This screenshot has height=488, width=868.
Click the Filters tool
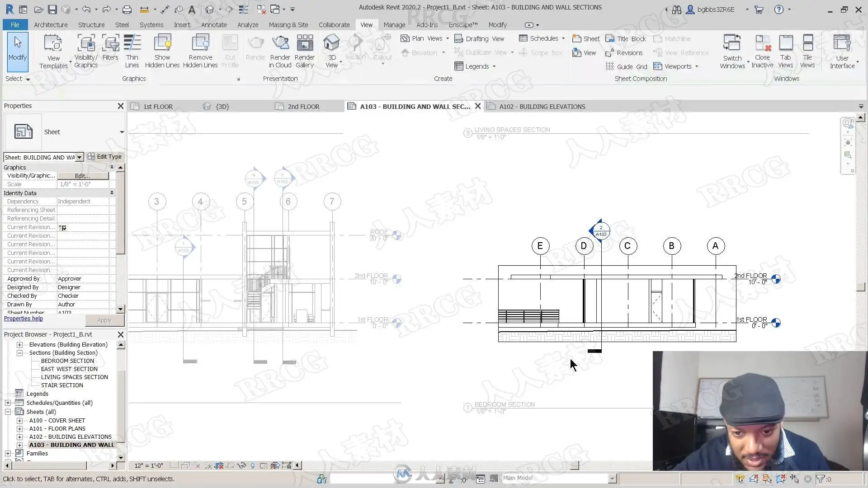click(110, 47)
